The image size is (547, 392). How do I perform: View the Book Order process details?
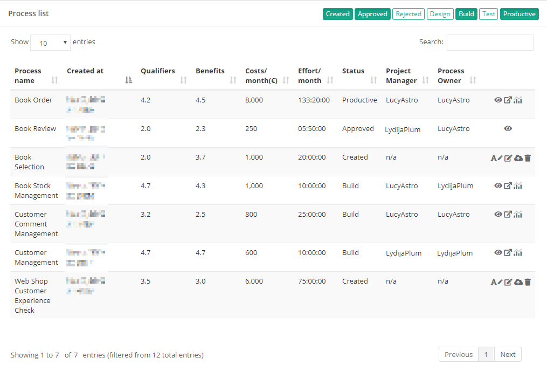point(498,100)
